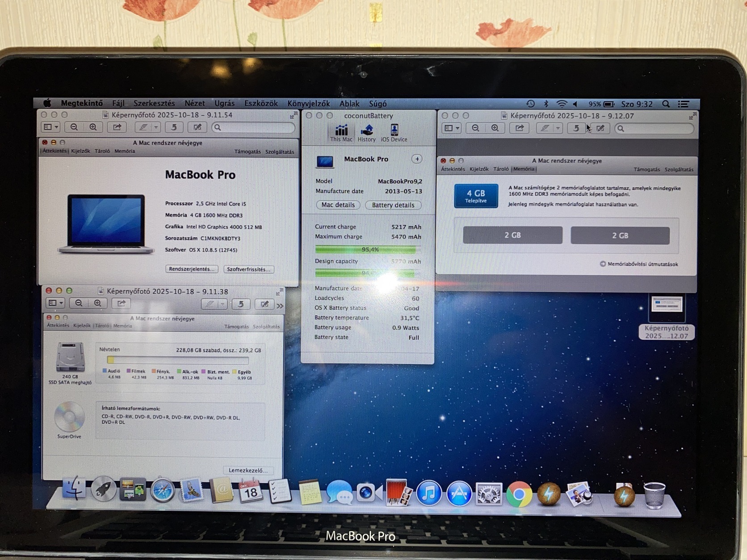Screen dimensions: 747x560
Task: Zoom in on the 9.11.38 Preview window
Action: pos(98,303)
